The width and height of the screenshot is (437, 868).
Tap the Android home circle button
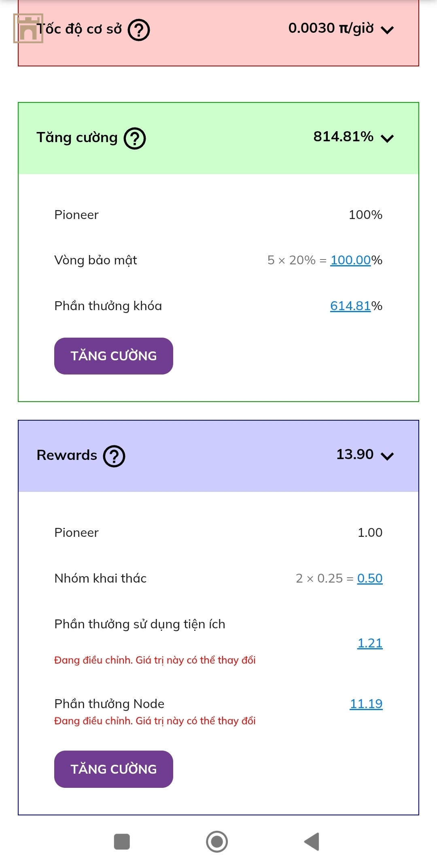point(217,842)
